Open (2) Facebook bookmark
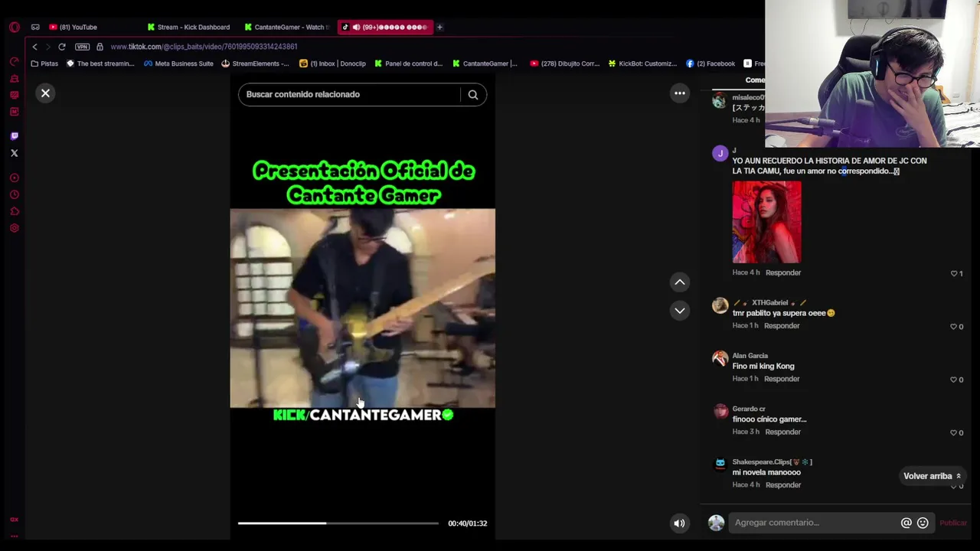Image resolution: width=980 pixels, height=551 pixels. click(x=710, y=64)
